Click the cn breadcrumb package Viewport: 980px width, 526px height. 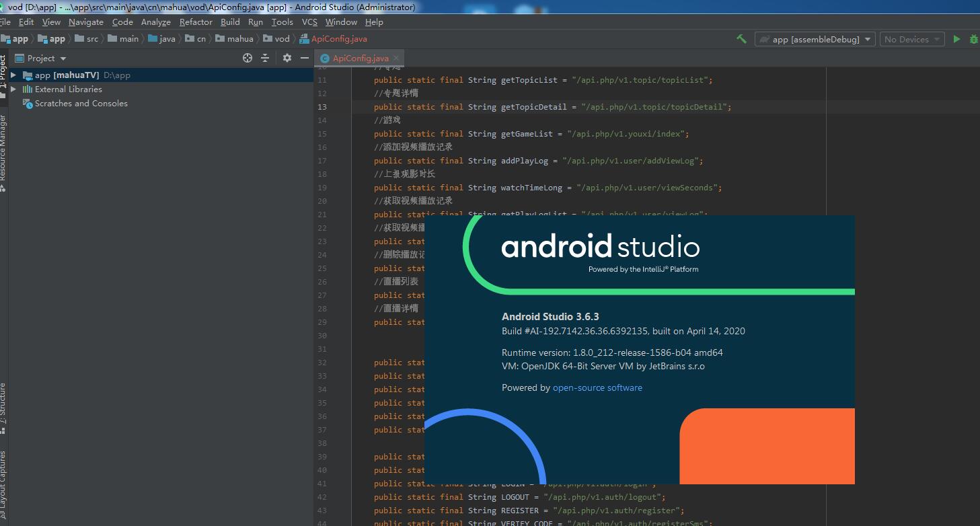coord(195,39)
